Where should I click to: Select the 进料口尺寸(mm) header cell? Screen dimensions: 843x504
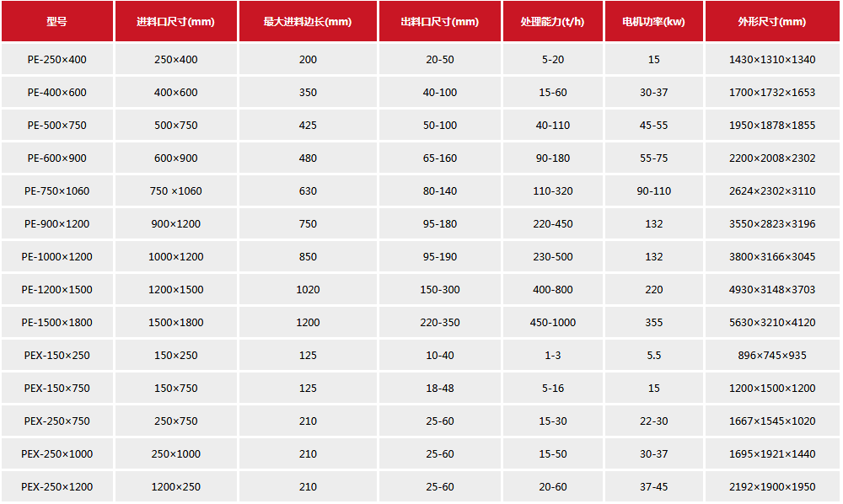coord(175,22)
